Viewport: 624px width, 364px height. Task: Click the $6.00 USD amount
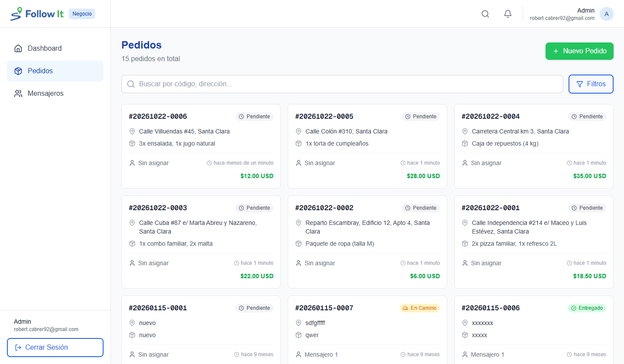pos(425,276)
